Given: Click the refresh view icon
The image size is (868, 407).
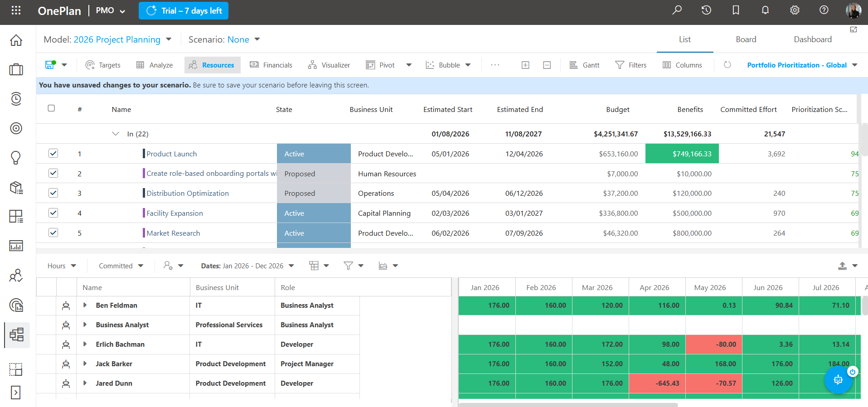Looking at the screenshot, I should (727, 65).
